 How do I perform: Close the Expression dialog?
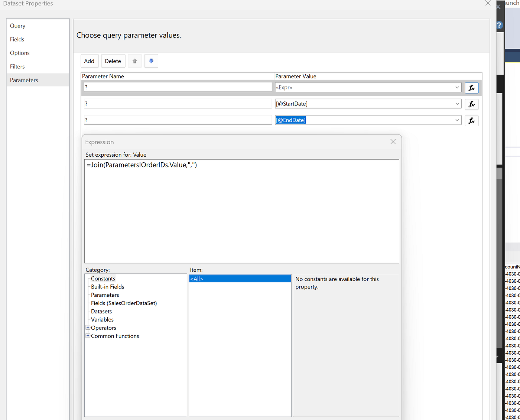tap(393, 141)
